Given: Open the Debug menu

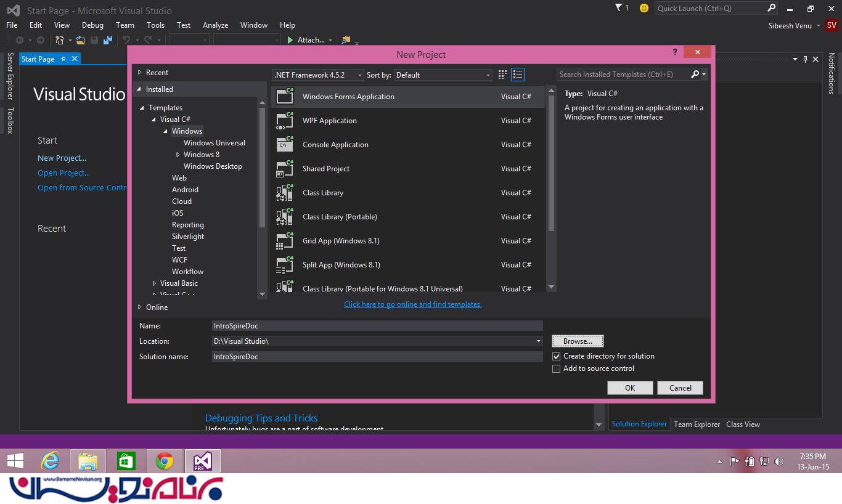Looking at the screenshot, I should click(x=92, y=25).
